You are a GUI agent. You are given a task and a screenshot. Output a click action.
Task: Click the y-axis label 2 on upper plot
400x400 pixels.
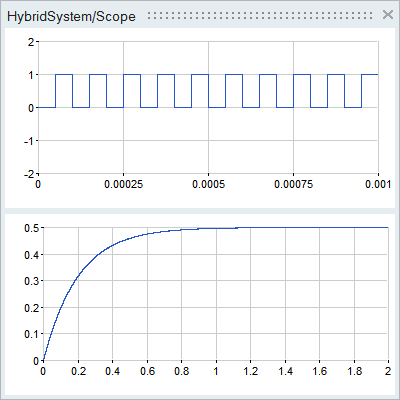tap(31, 42)
